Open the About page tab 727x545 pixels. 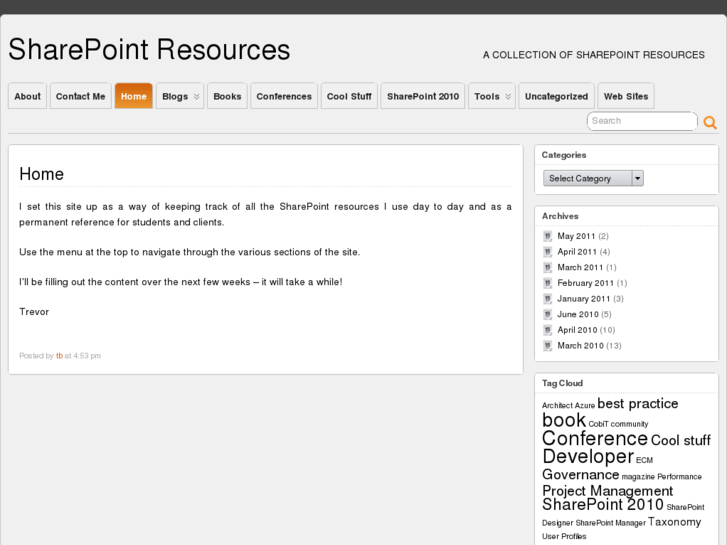coord(27,96)
